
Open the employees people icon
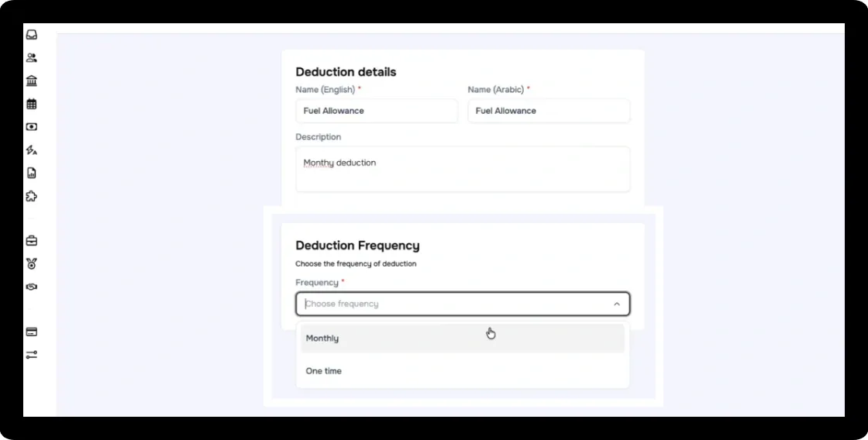[32, 57]
